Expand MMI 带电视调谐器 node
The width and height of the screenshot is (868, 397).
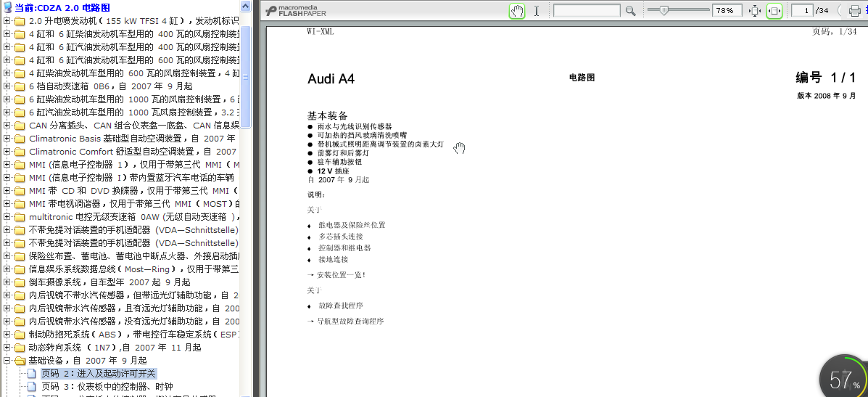tap(7, 204)
